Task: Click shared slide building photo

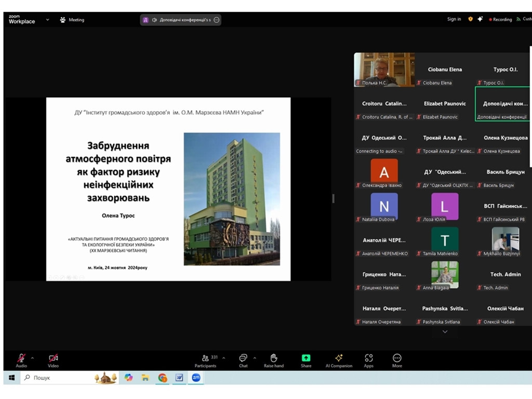Action: (232, 199)
